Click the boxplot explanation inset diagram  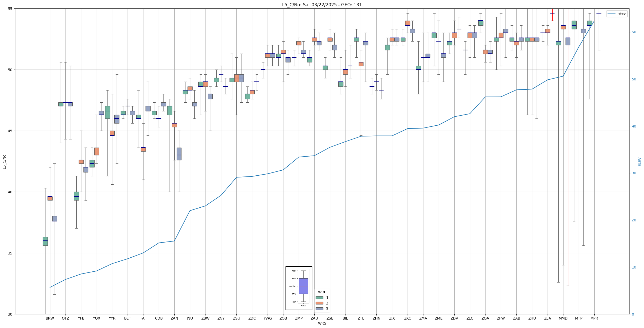click(x=299, y=288)
